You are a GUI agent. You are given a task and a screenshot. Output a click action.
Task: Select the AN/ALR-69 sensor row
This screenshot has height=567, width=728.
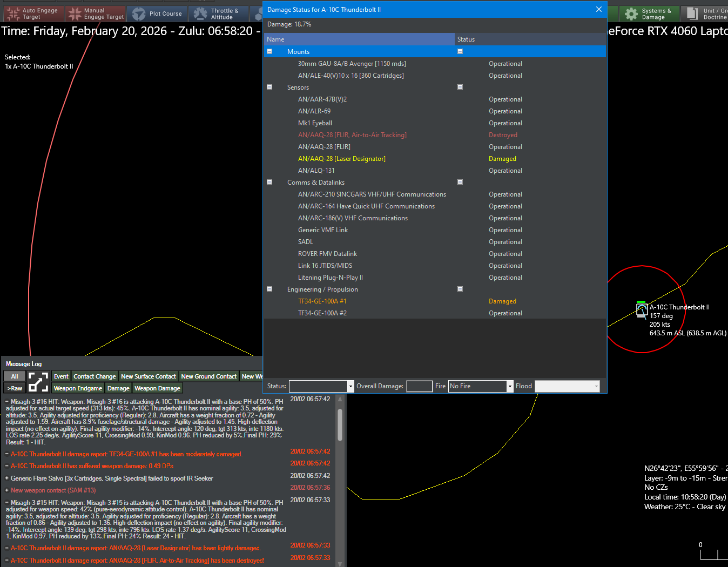(435, 111)
